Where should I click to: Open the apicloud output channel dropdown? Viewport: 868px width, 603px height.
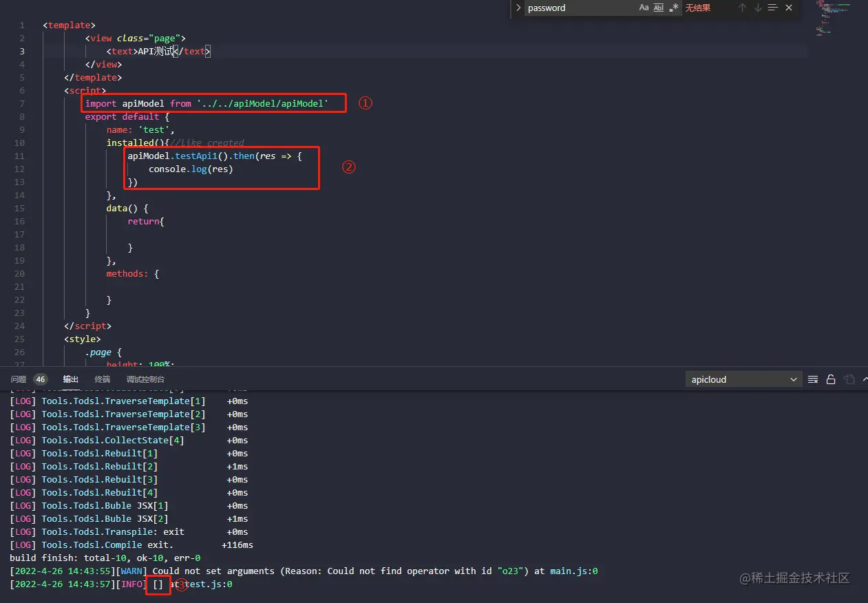(x=743, y=379)
